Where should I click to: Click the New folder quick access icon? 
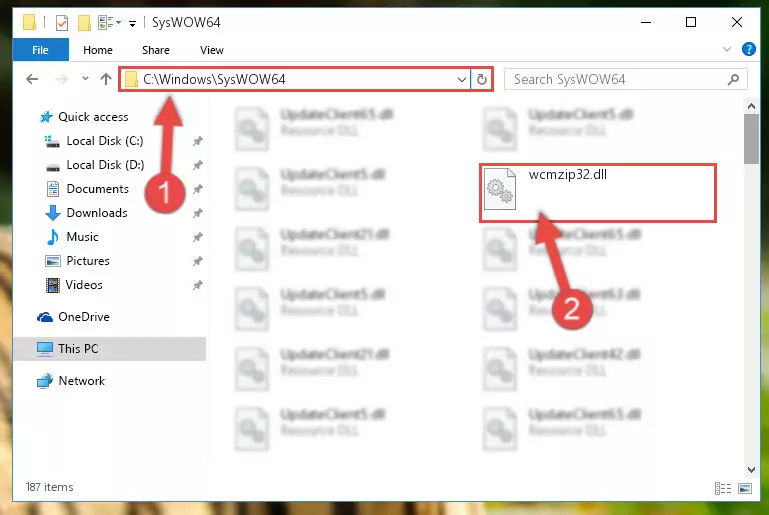point(84,23)
